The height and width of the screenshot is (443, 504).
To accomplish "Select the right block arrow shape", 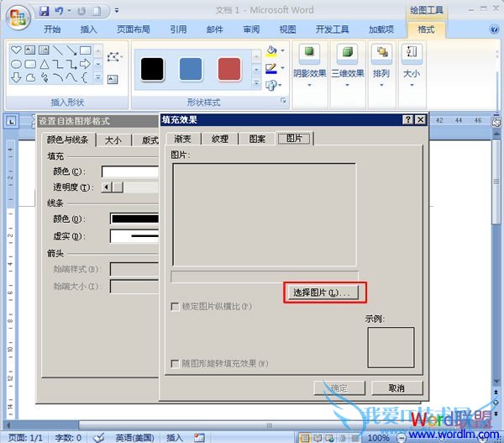I will pos(85,64).
